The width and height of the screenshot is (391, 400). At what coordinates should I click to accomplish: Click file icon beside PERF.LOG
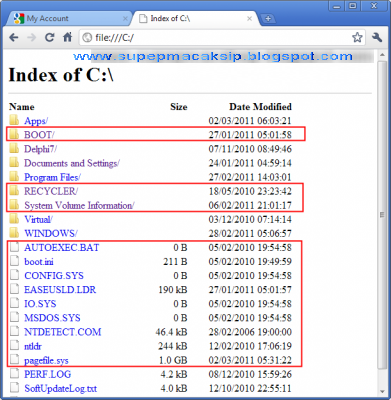tap(14, 373)
